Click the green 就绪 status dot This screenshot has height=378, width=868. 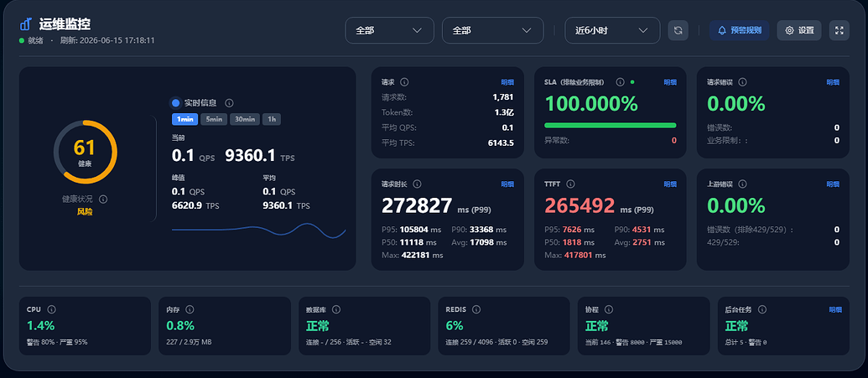(22, 40)
